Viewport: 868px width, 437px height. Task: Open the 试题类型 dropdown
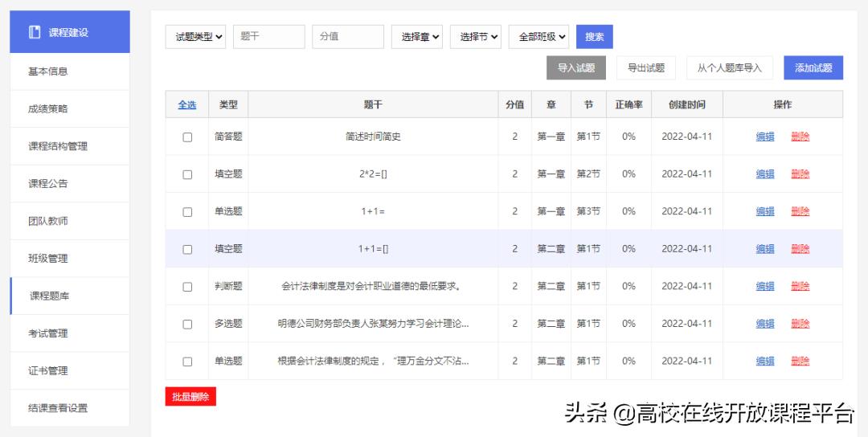[196, 37]
